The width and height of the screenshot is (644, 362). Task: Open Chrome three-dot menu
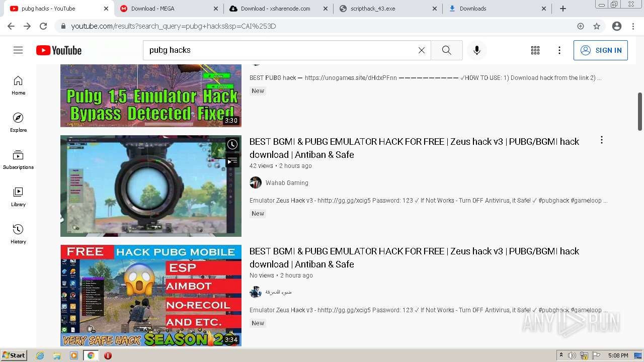coord(633,26)
